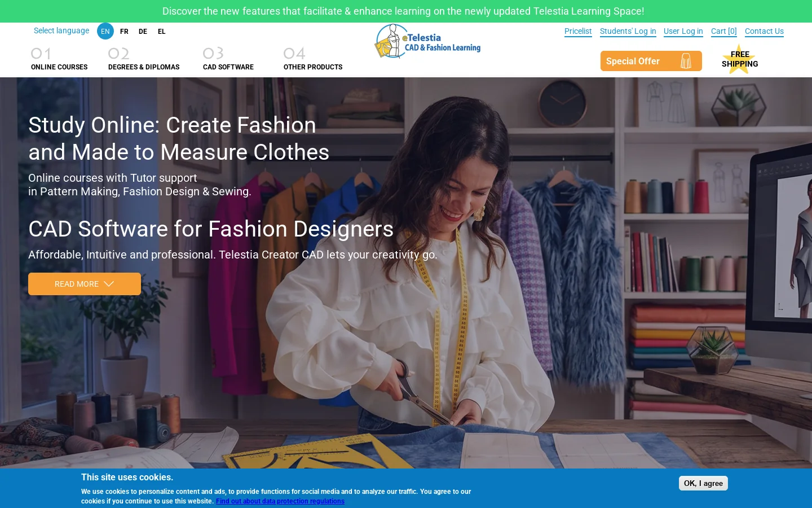The image size is (812, 508).
Task: Open the Online Courses menu
Action: pyautogui.click(x=59, y=59)
